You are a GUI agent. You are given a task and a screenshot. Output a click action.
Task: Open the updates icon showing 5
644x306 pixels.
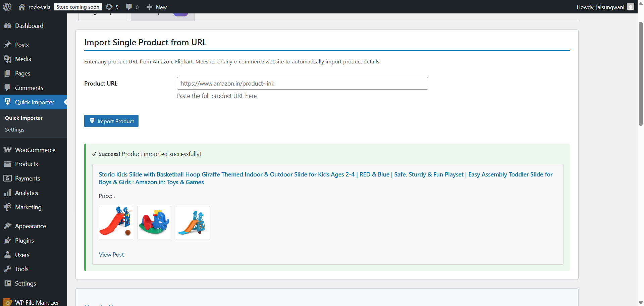tap(109, 7)
